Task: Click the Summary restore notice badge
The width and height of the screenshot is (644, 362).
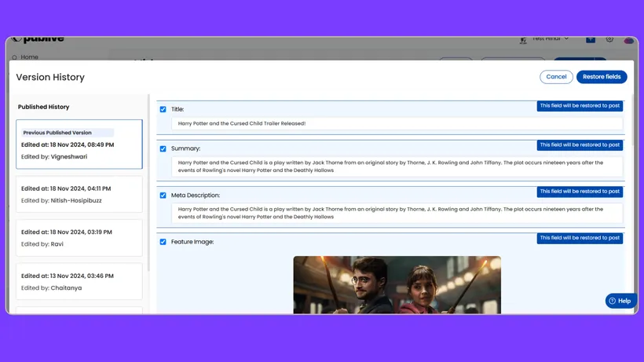Action: (x=580, y=145)
